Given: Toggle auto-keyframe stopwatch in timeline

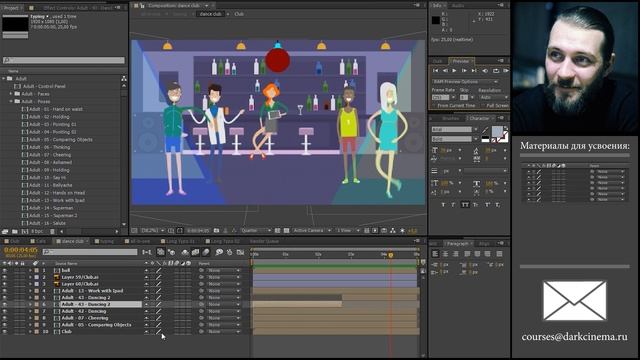Looking at the screenshot, I should pyautogui.click(x=229, y=252).
